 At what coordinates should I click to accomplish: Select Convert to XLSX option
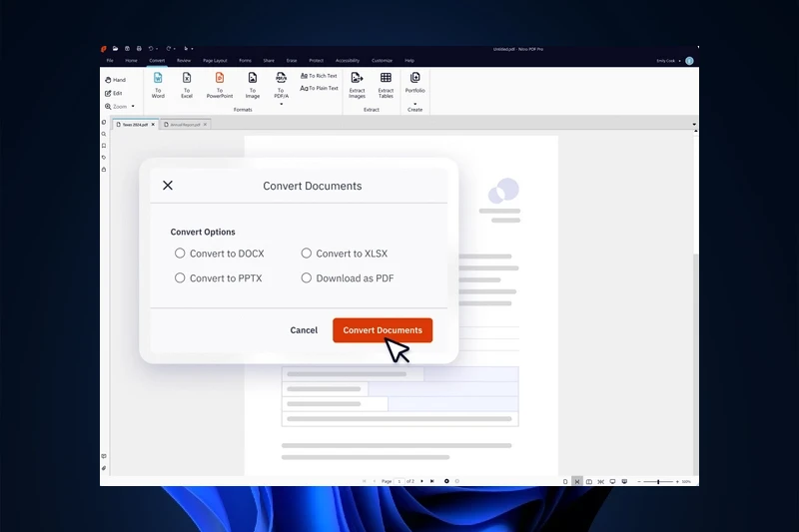345,254
